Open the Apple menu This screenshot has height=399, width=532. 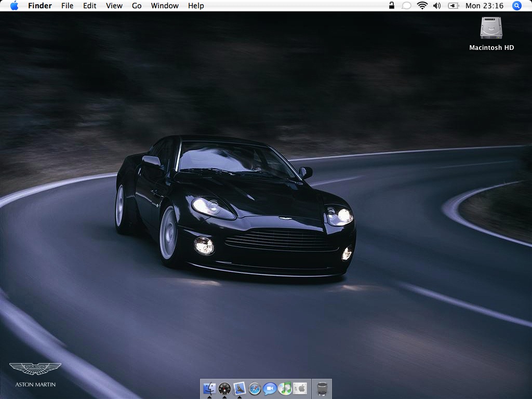tap(14, 6)
